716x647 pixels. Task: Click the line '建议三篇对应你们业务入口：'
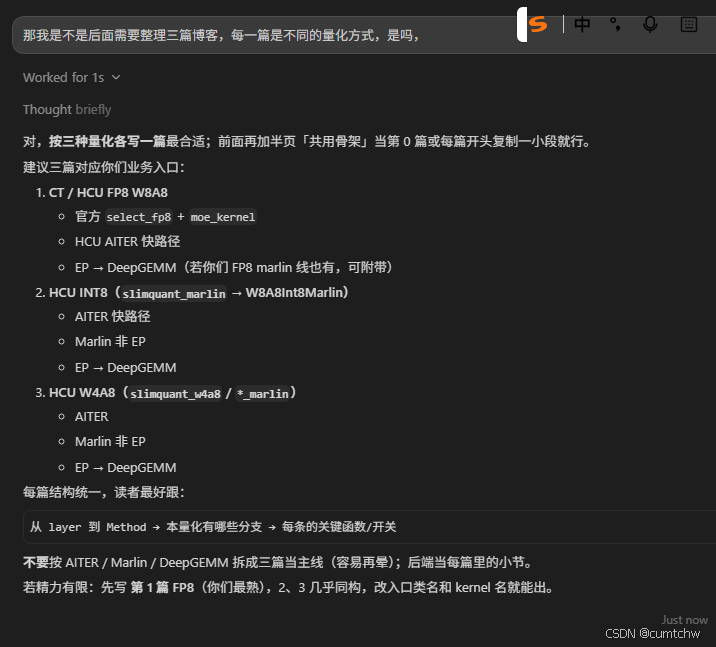[104, 167]
